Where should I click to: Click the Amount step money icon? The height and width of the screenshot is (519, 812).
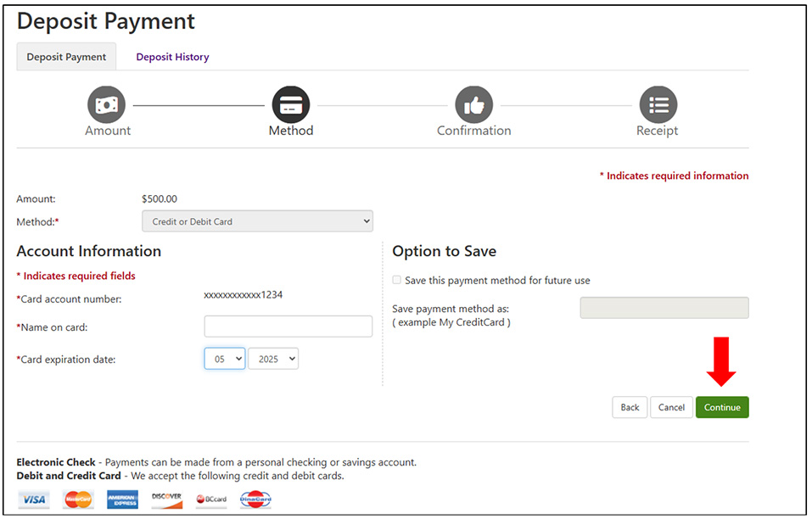click(x=106, y=105)
